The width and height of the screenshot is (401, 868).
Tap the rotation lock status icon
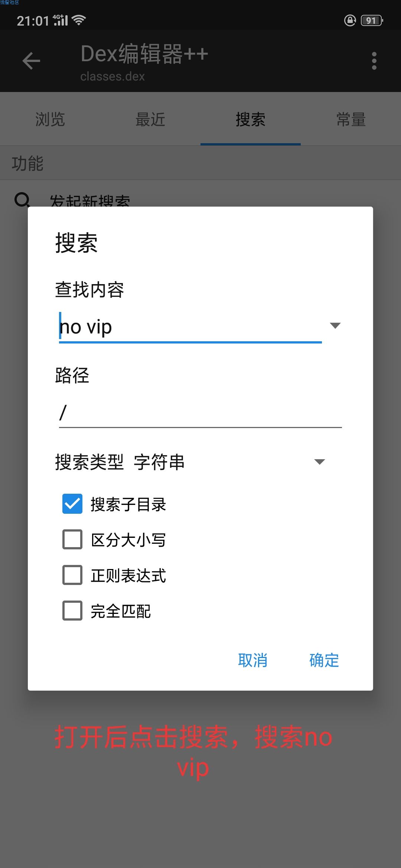(x=350, y=20)
